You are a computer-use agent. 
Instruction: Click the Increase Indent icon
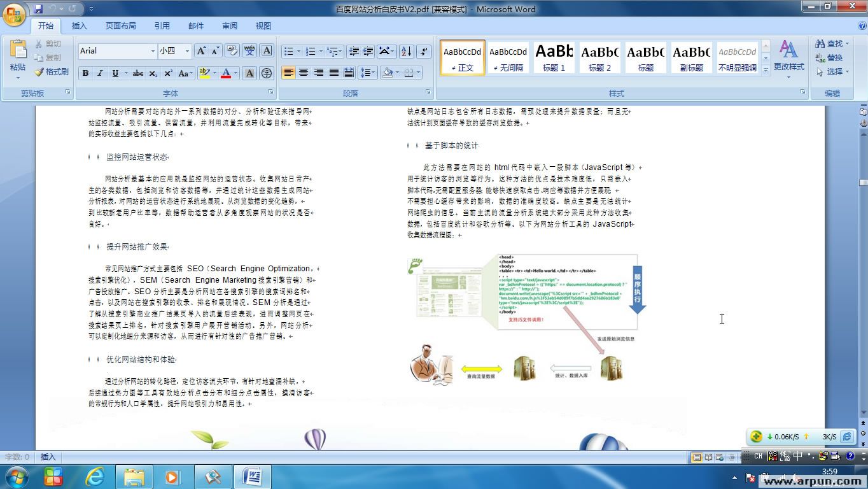tap(368, 52)
